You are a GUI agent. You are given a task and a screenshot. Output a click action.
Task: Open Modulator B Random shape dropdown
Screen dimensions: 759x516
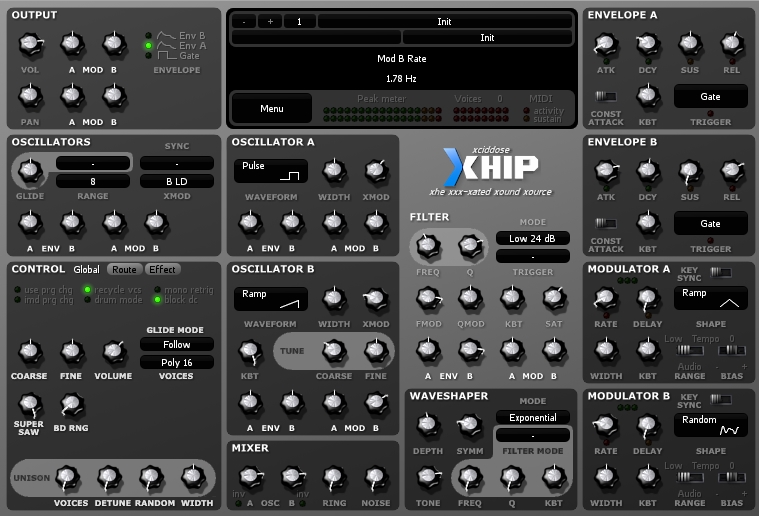point(711,425)
